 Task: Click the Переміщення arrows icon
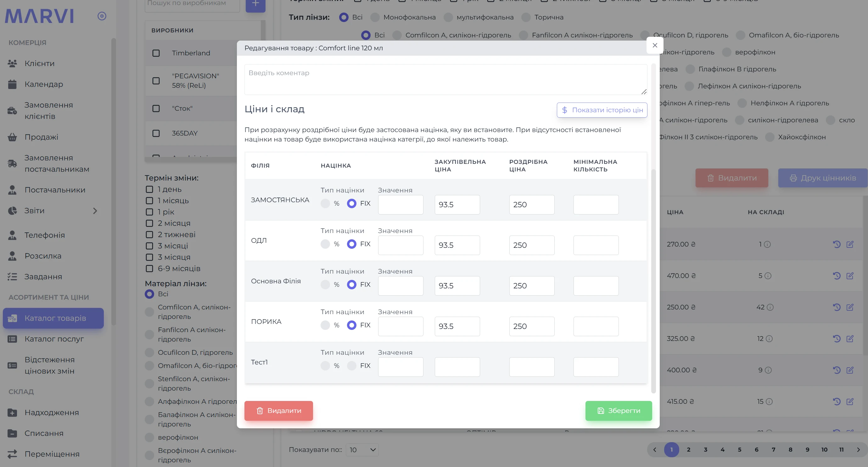[x=12, y=454]
